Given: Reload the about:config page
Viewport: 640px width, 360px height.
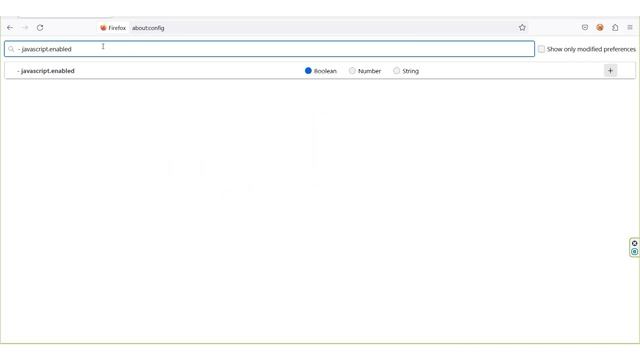Looking at the screenshot, I should [40, 28].
